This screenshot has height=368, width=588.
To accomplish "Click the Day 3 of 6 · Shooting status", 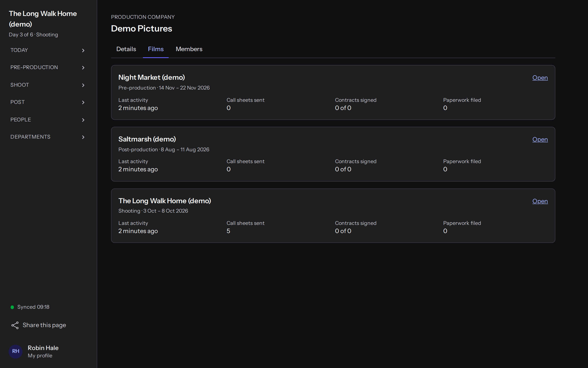I will [x=33, y=35].
